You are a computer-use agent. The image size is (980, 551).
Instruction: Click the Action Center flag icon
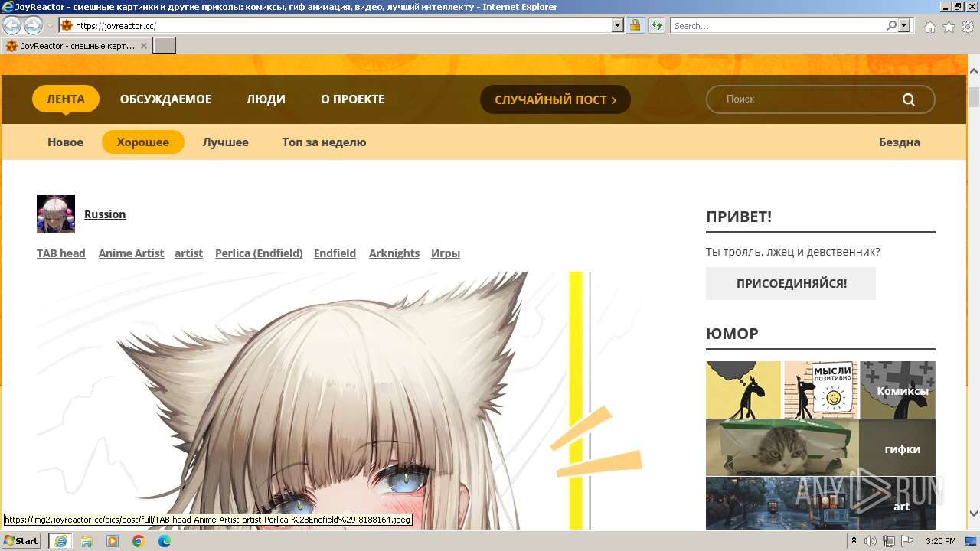click(x=907, y=541)
